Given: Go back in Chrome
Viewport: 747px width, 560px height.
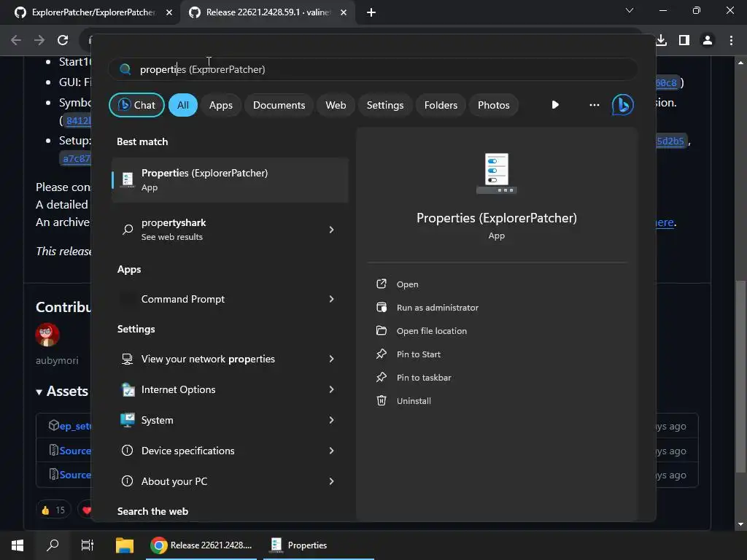Looking at the screenshot, I should pyautogui.click(x=16, y=41).
